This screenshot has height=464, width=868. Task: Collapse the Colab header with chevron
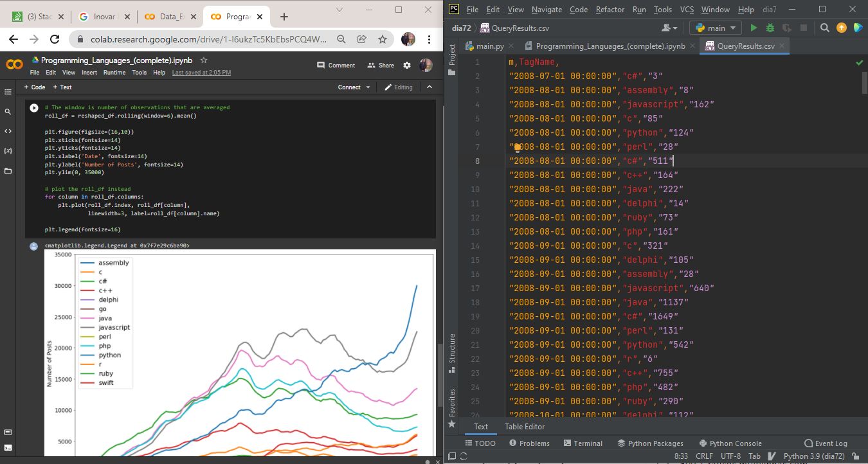pos(429,87)
